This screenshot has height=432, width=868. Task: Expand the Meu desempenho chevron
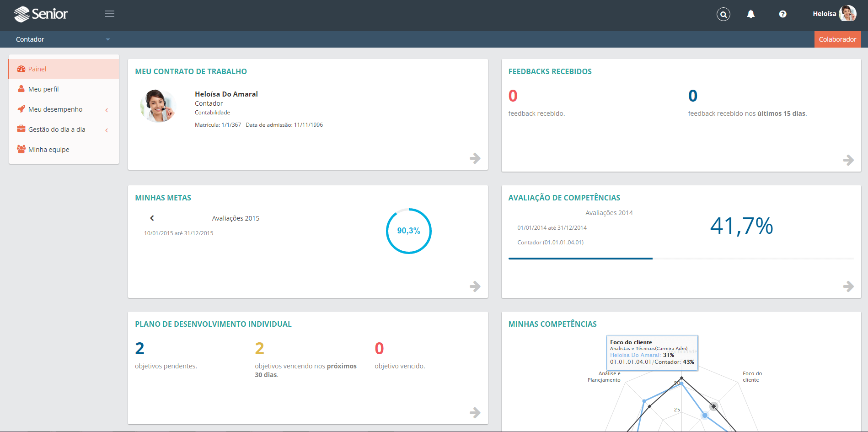[107, 110]
